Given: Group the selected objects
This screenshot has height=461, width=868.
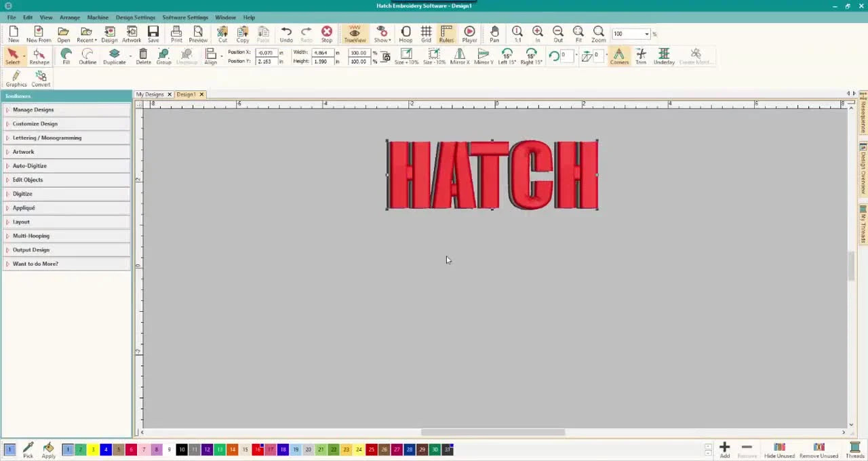Looking at the screenshot, I should tap(163, 56).
